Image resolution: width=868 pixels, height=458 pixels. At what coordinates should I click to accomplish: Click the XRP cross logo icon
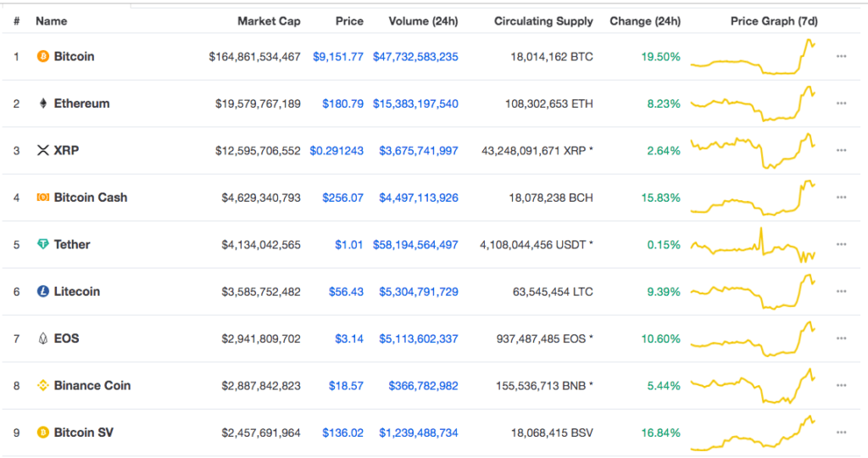[x=42, y=151]
